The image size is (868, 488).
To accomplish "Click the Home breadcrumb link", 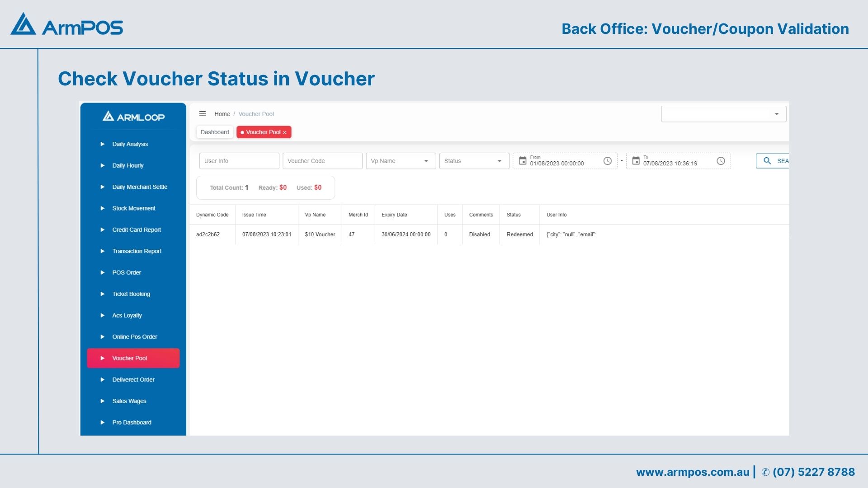I will (222, 114).
